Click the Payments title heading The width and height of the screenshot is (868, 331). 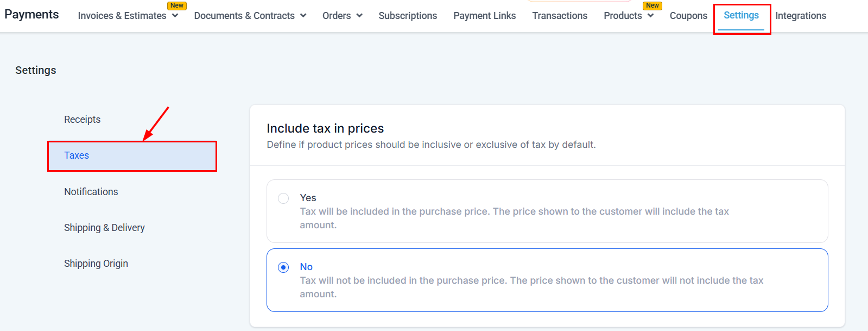point(31,15)
